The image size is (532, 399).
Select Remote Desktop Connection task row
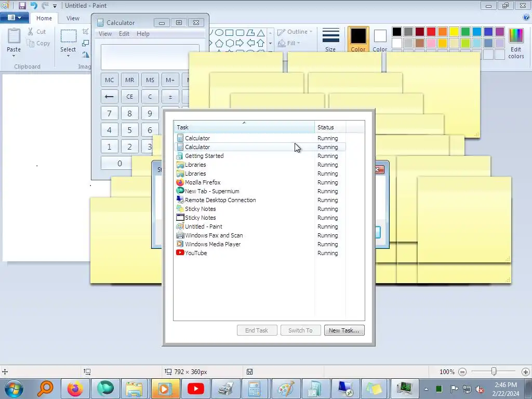click(260, 200)
